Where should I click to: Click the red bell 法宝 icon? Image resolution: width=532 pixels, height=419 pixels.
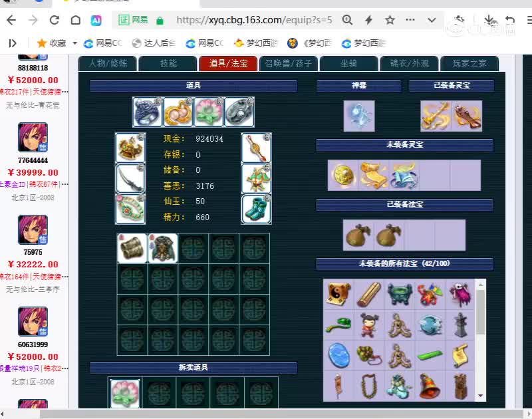430,386
